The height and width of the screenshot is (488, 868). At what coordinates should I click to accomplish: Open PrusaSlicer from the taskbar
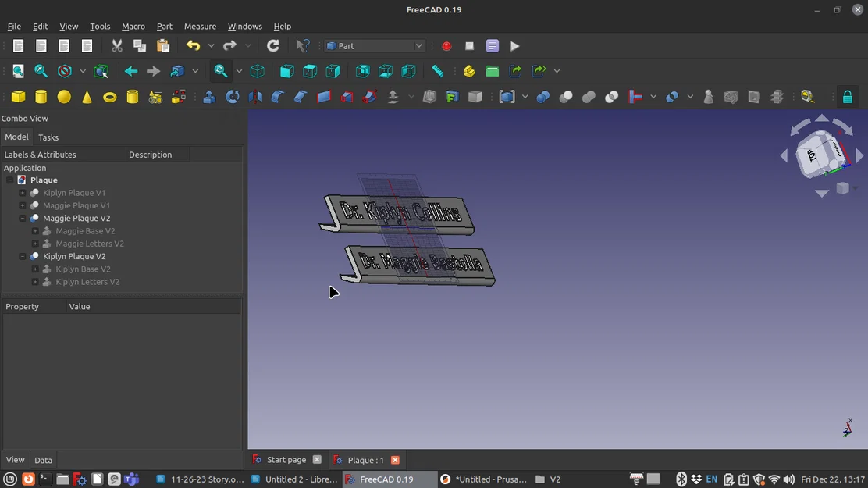point(484,479)
